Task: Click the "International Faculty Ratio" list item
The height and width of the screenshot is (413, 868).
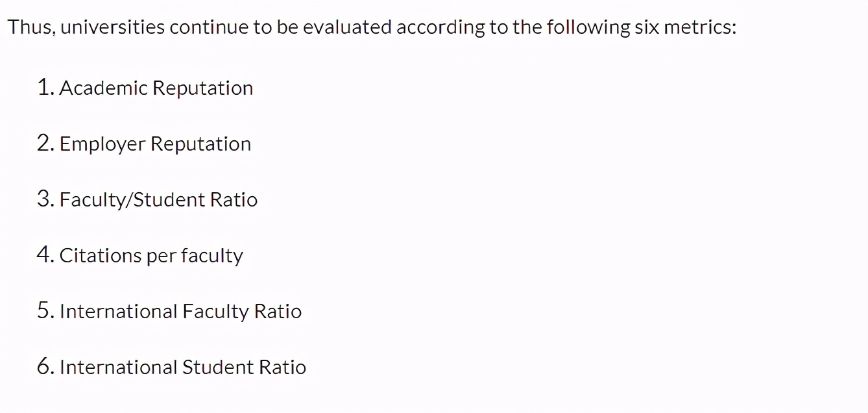Action: [x=180, y=312]
